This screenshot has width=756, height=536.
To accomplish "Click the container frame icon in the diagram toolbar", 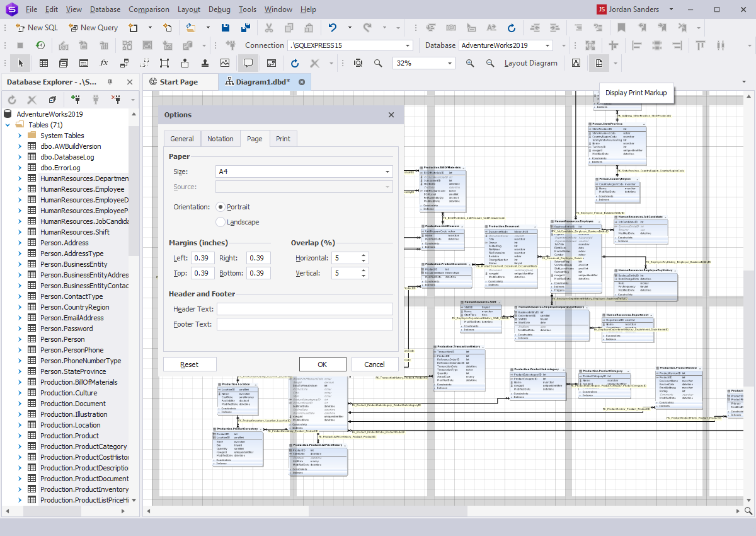I will pos(164,63).
